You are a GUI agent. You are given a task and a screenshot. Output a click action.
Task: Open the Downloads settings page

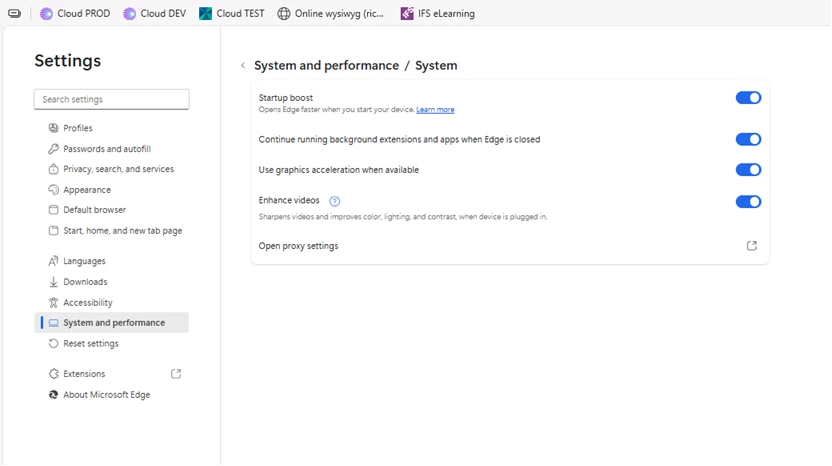point(85,282)
